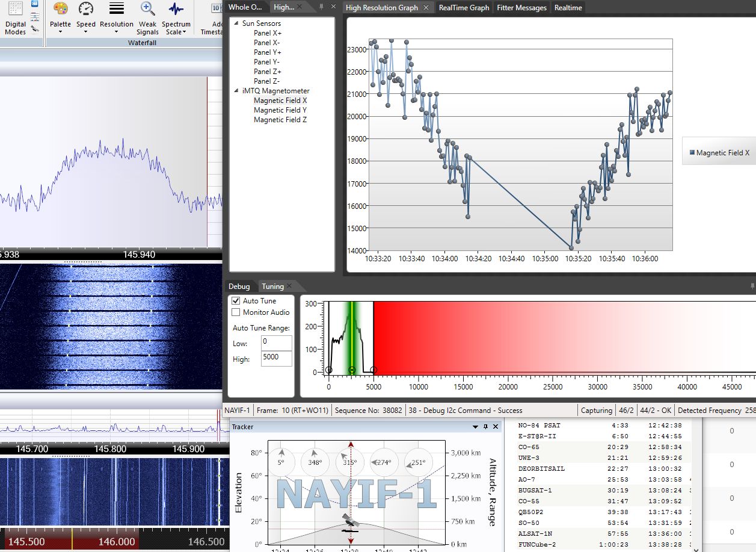Click the yellow tuning marker handle
The image size is (756, 552).
coord(352,370)
